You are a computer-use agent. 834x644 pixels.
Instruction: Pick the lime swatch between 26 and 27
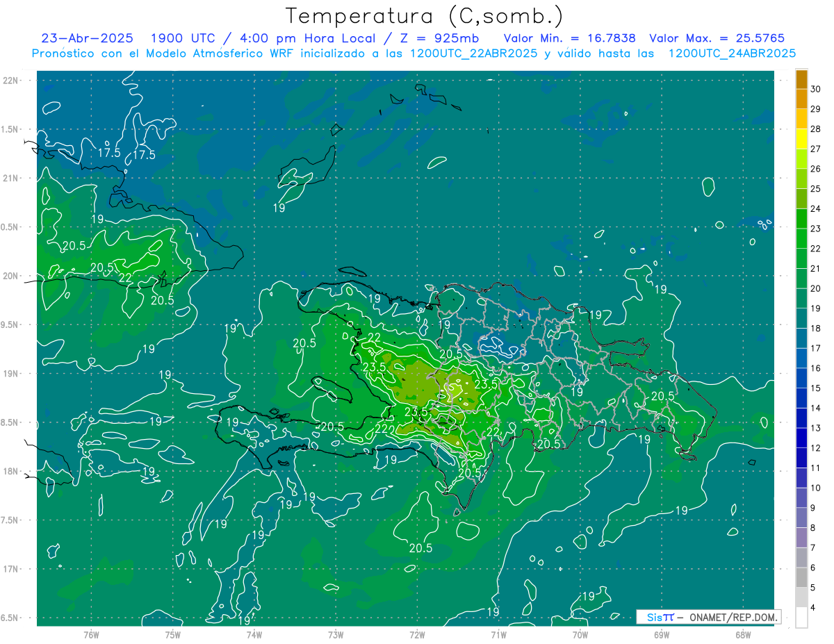pyautogui.click(x=801, y=159)
